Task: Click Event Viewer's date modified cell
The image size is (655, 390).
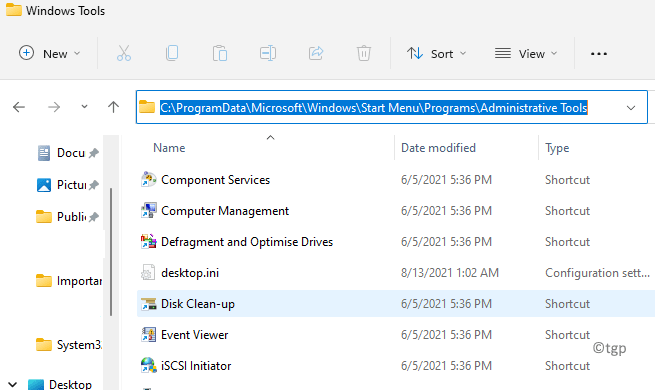Action: click(446, 334)
